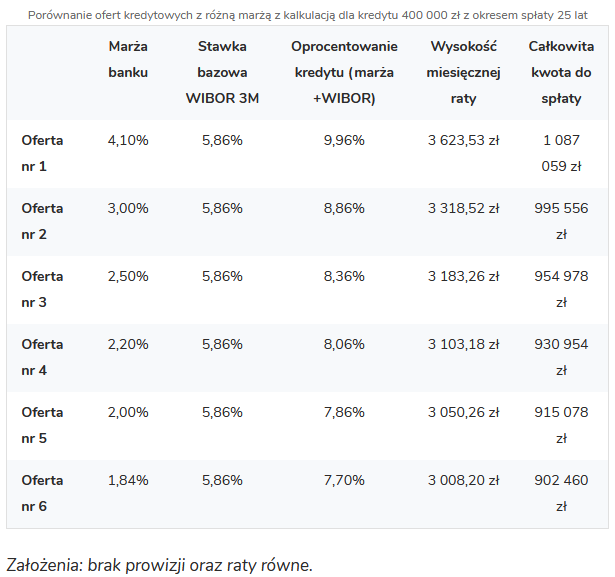Select the "Oferta nr 2" row label
This screenshot has width=615, height=577.
42,221
